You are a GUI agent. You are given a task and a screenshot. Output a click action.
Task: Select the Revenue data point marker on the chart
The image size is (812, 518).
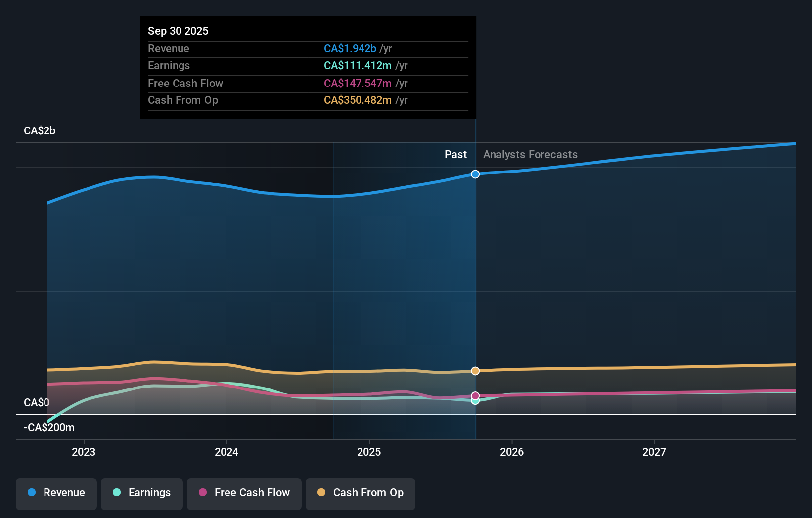point(475,174)
